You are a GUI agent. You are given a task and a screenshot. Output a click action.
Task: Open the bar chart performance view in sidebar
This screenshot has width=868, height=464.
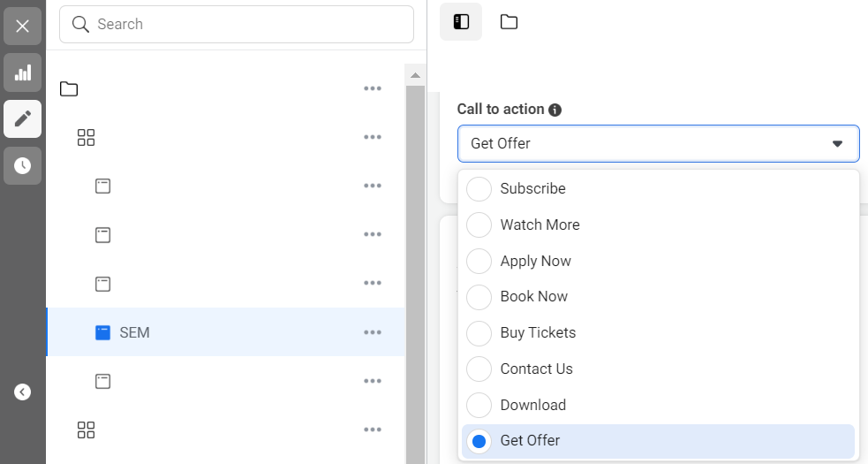[x=22, y=72]
